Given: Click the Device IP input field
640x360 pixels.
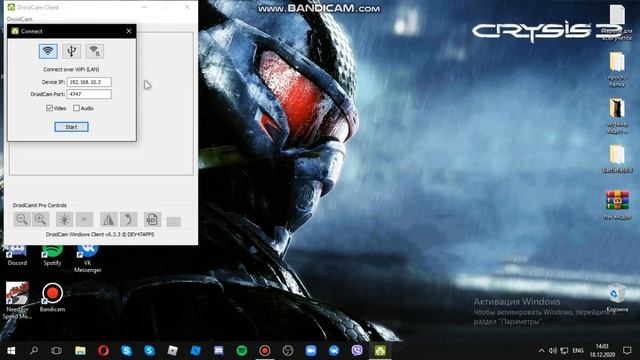Looking at the screenshot, I should tap(89, 82).
